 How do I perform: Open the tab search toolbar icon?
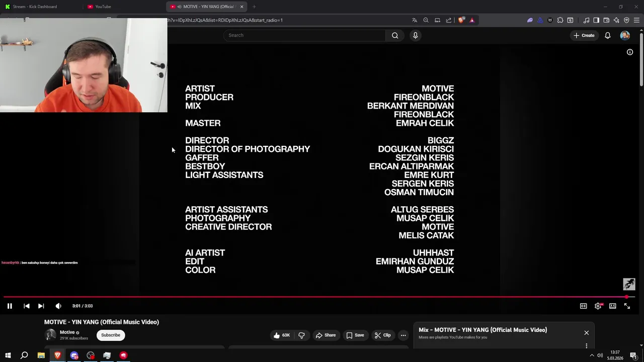point(570,20)
